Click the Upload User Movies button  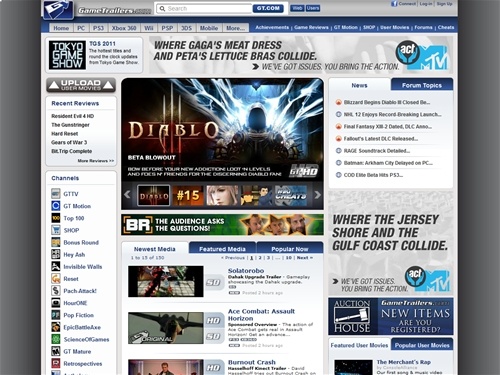click(x=81, y=85)
